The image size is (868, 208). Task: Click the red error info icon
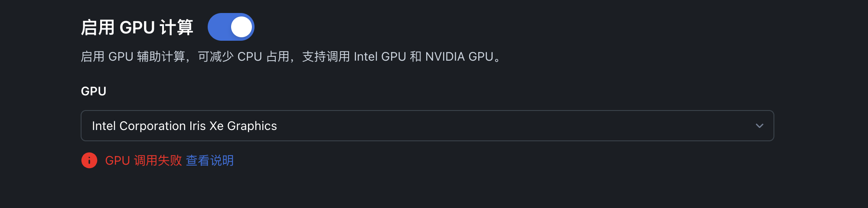pyautogui.click(x=89, y=160)
